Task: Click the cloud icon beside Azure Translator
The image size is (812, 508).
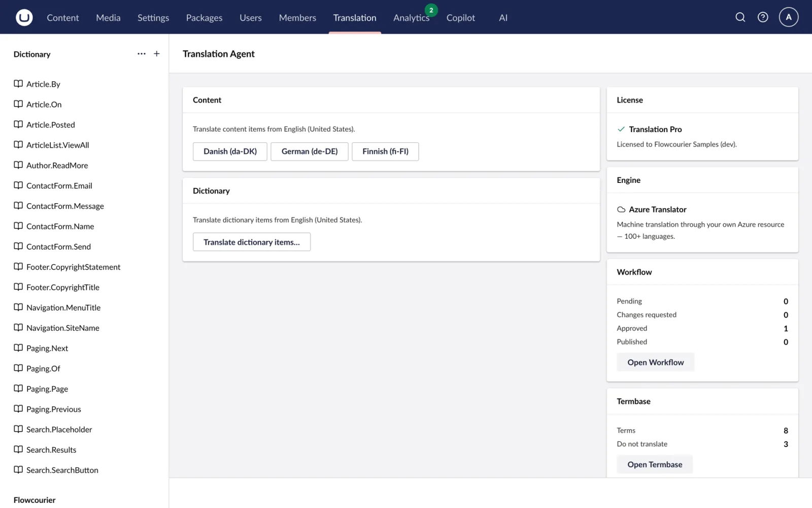Action: coord(621,209)
